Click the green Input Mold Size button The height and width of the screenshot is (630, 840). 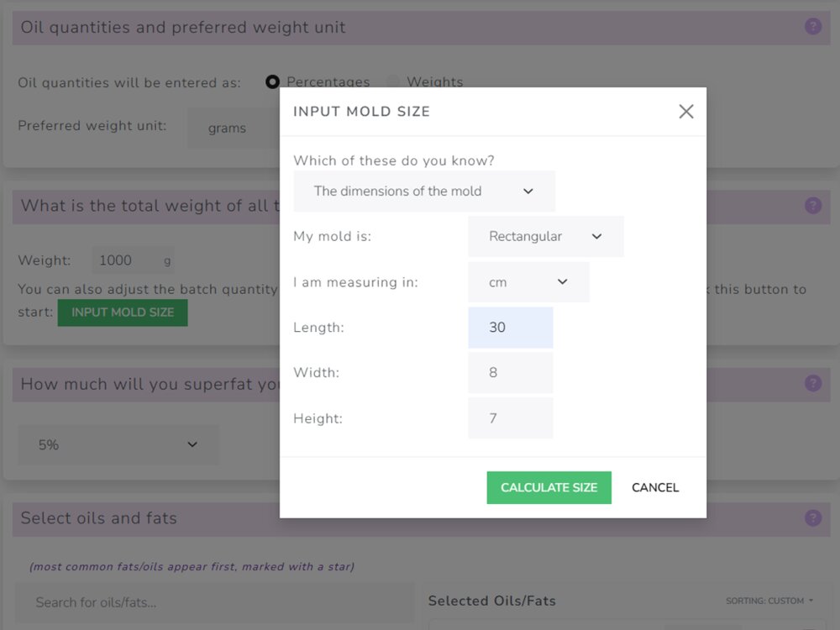coord(123,312)
